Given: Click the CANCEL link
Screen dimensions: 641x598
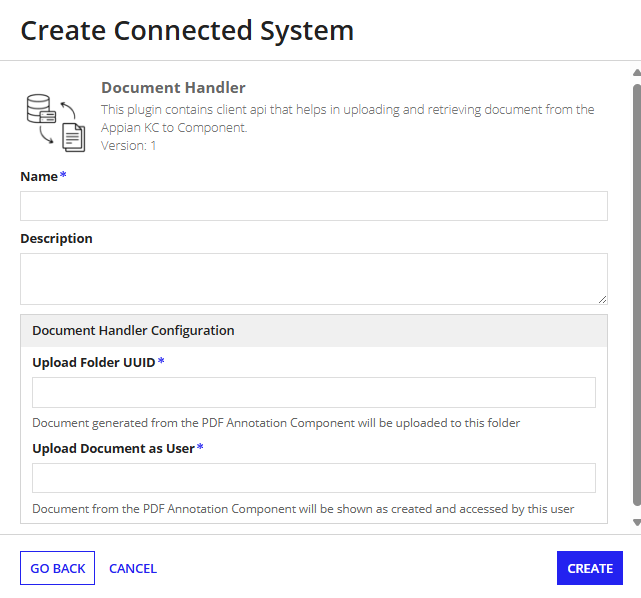Looking at the screenshot, I should [x=133, y=568].
